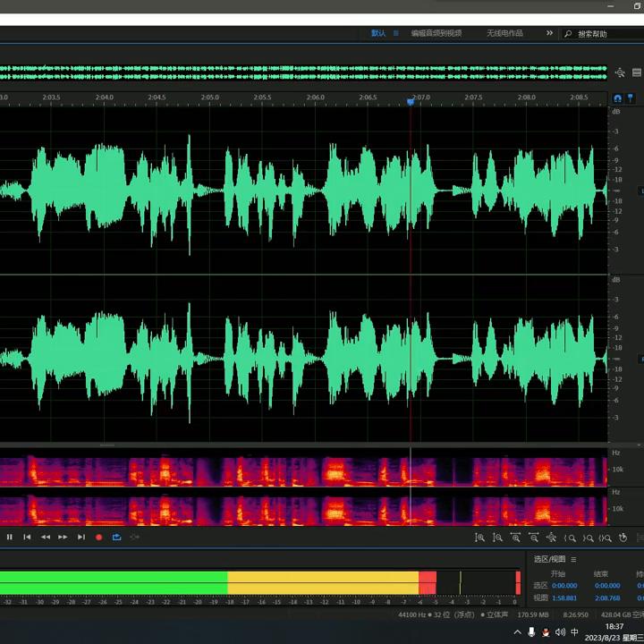Screen dimensions: 644x644
Task: Click the red Record button
Action: [x=98, y=537]
